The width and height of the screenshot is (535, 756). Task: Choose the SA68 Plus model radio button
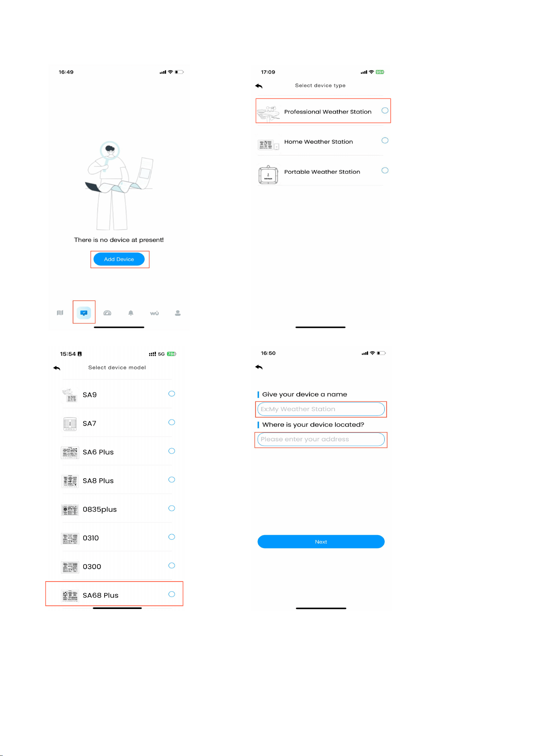(x=172, y=594)
